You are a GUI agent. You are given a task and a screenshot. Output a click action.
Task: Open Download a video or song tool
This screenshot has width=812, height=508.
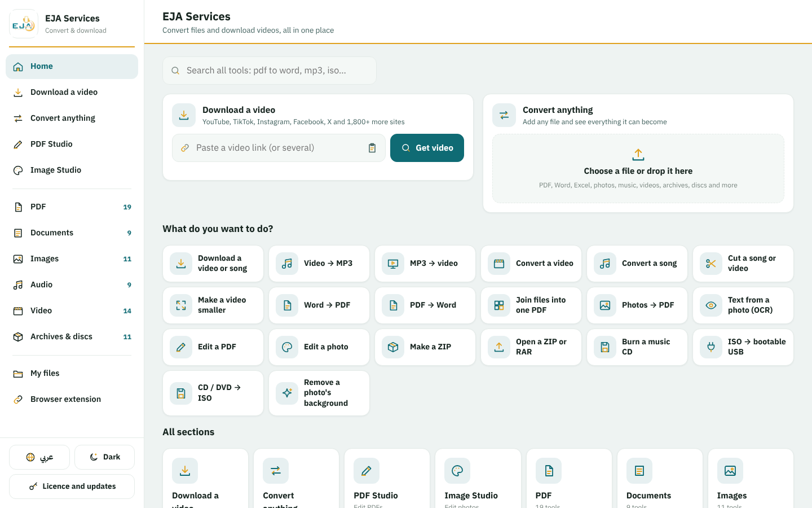pyautogui.click(x=213, y=264)
